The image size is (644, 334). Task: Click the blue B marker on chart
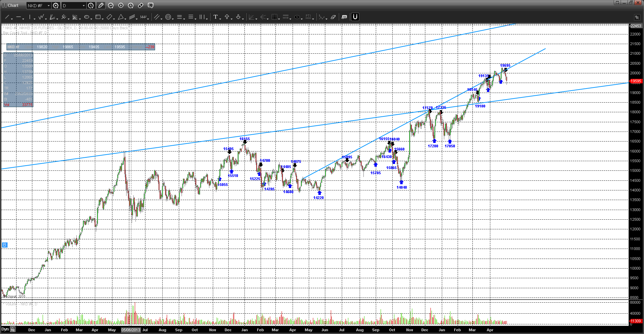coord(4,245)
